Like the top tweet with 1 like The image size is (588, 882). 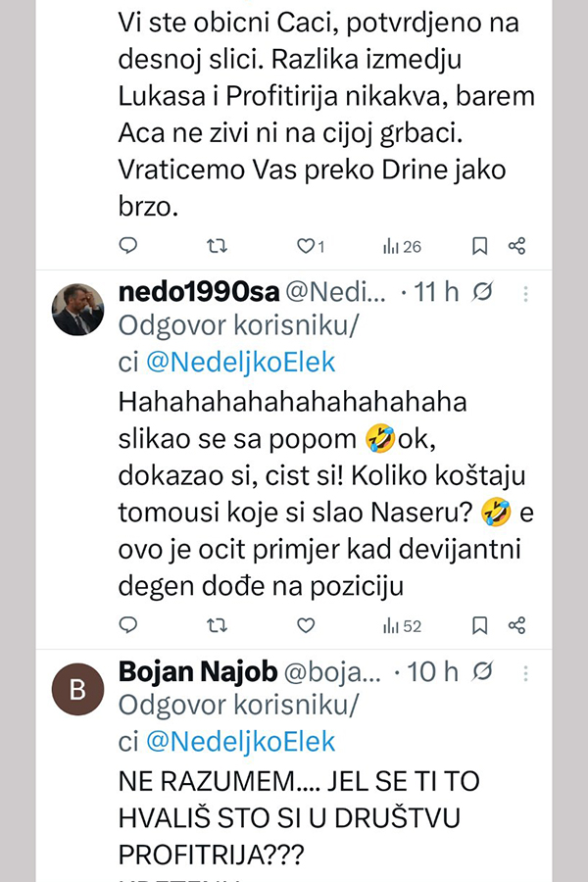305,246
